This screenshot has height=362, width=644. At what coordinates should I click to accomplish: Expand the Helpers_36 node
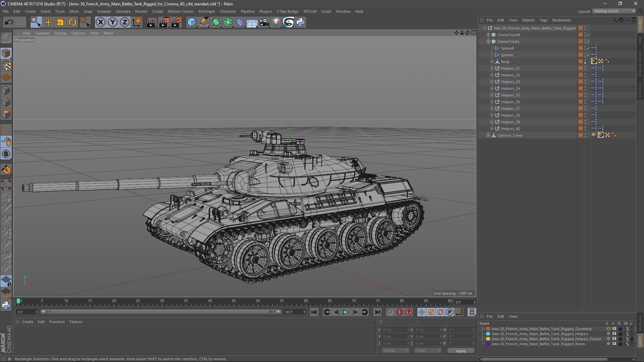pyautogui.click(x=492, y=102)
